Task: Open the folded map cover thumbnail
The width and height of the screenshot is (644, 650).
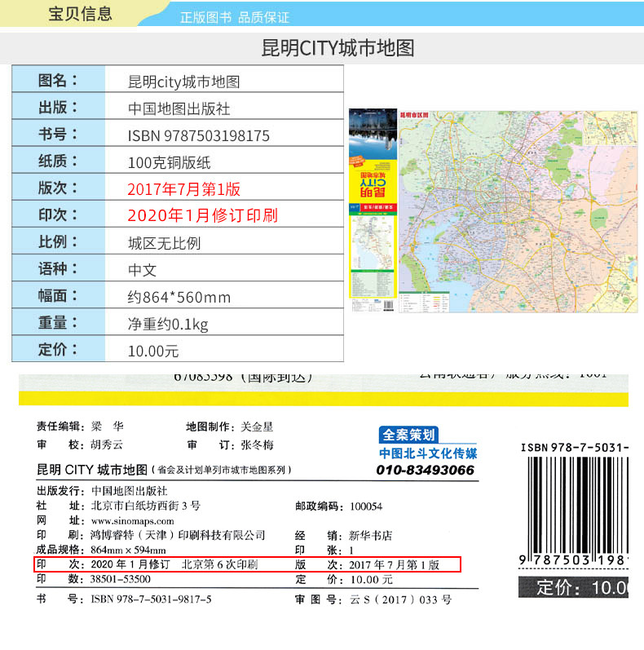Action: tap(373, 210)
